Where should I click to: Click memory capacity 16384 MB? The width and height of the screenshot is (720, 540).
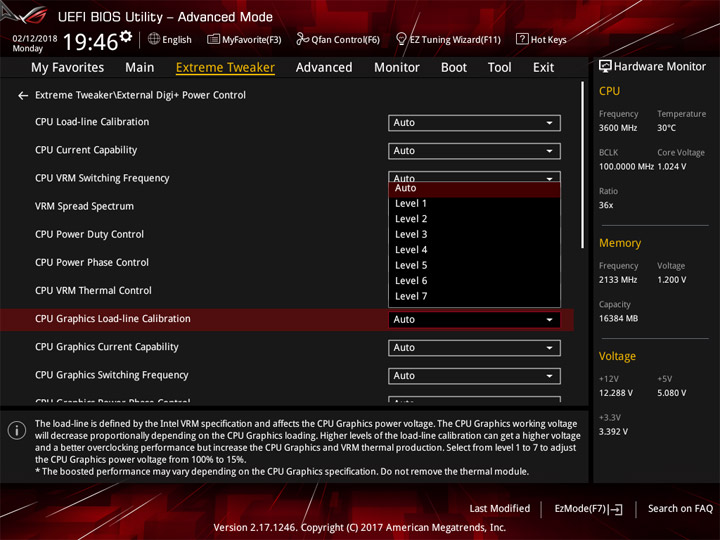click(618, 319)
